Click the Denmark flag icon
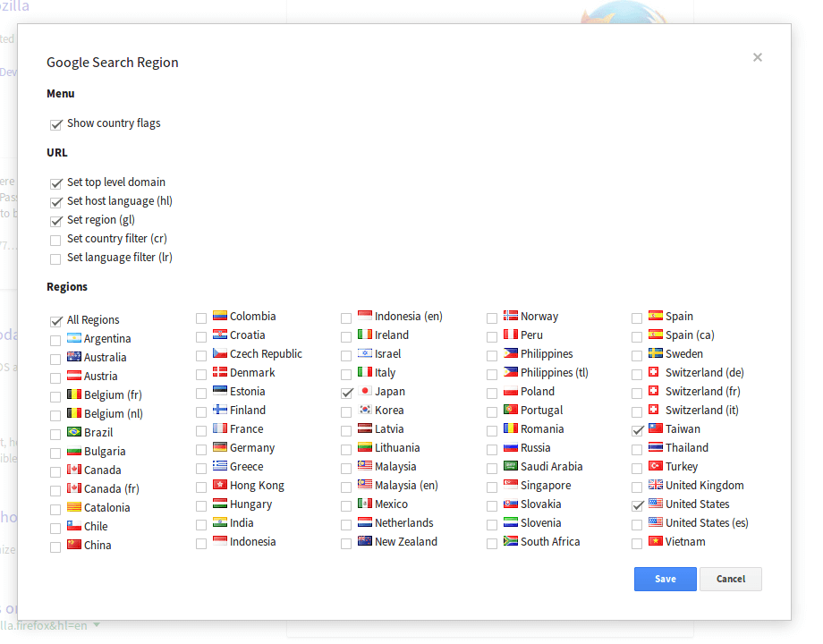The width and height of the screenshot is (823, 644). [x=220, y=372]
